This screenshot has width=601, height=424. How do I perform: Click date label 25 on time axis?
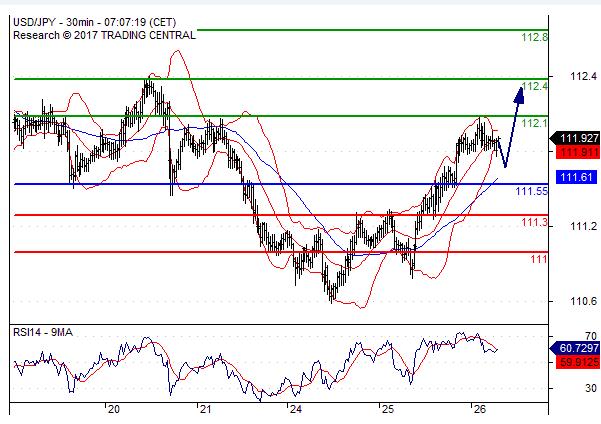388,409
